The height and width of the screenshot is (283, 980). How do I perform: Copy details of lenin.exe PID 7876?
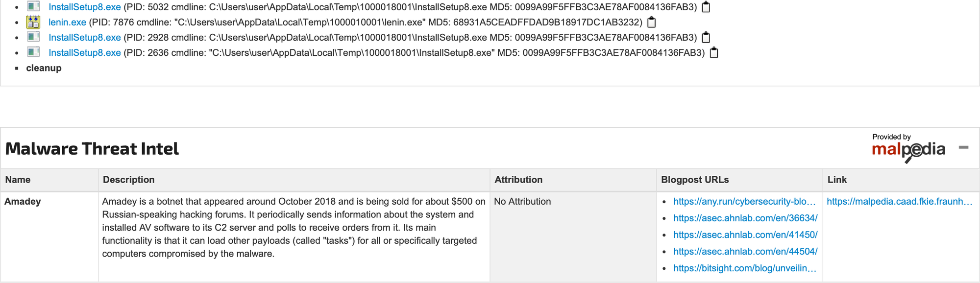pyautogui.click(x=652, y=22)
